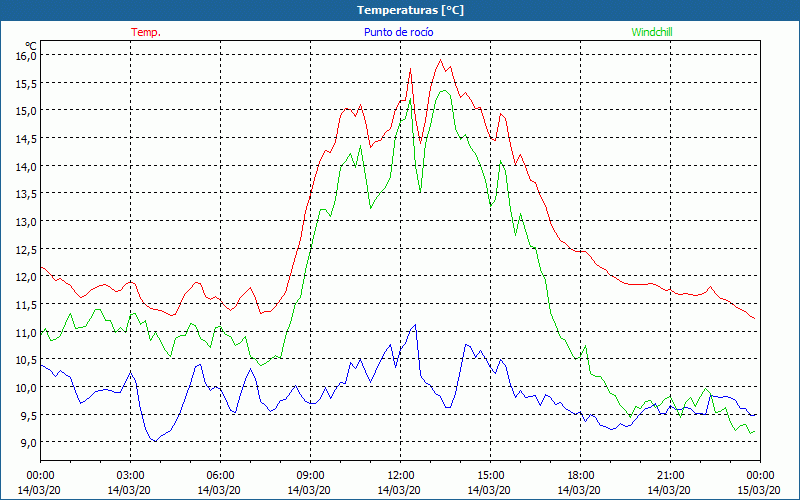
Task: Click the 09:00 time axis label
Action: point(311,476)
